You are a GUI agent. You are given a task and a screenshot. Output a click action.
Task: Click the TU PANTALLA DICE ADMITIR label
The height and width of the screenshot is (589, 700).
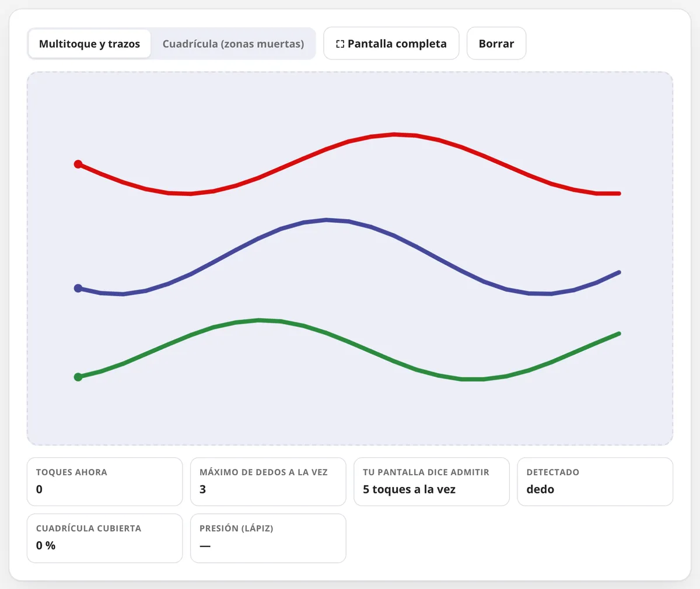426,472
